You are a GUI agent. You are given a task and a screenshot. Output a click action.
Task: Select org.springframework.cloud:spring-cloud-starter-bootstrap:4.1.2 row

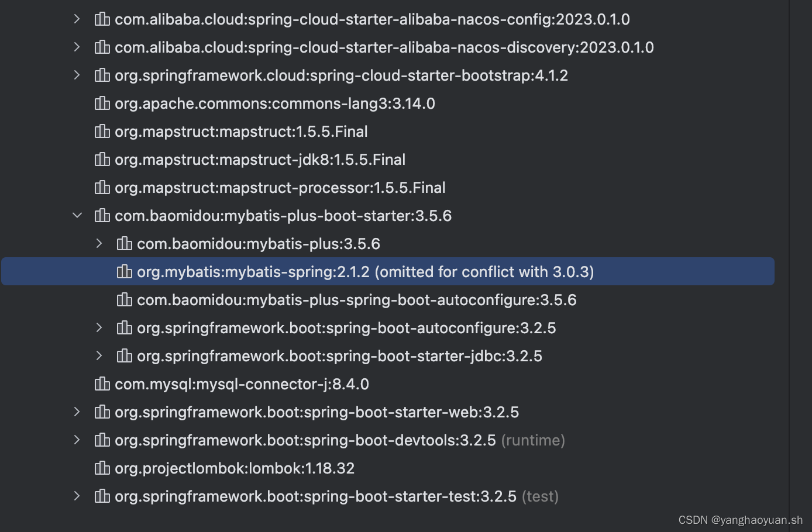[x=388, y=75]
